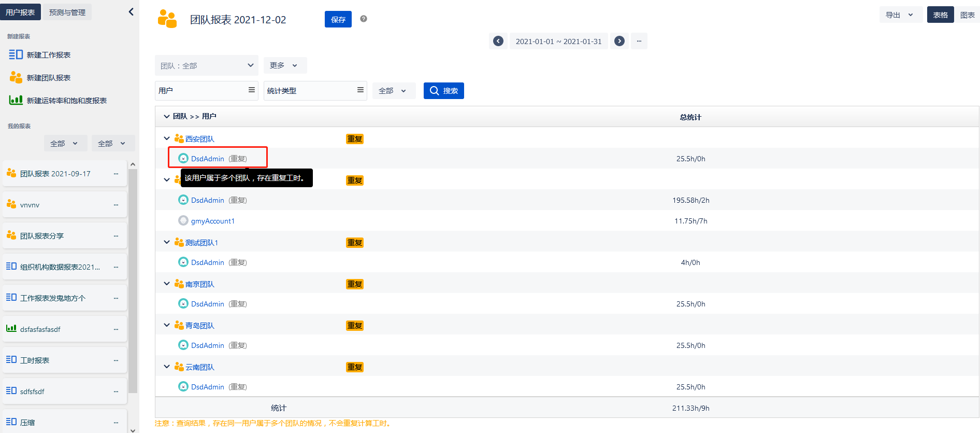This screenshot has height=433, width=980.
Task: Open 新建运转率和饱和度报表 from sidebar
Action: 66,101
